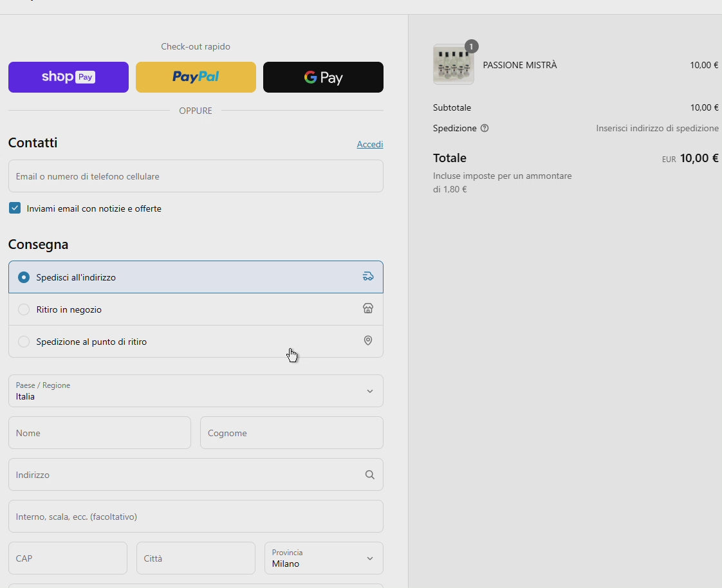The width and height of the screenshot is (722, 588).
Task: Click the 'Inserisci indirizzo di spedizione' text
Action: [657, 129]
